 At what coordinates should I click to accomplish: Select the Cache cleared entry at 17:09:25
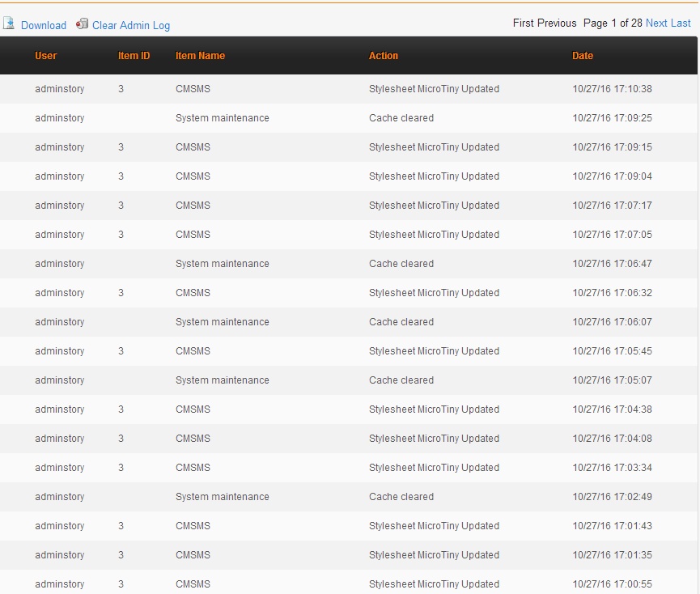401,118
